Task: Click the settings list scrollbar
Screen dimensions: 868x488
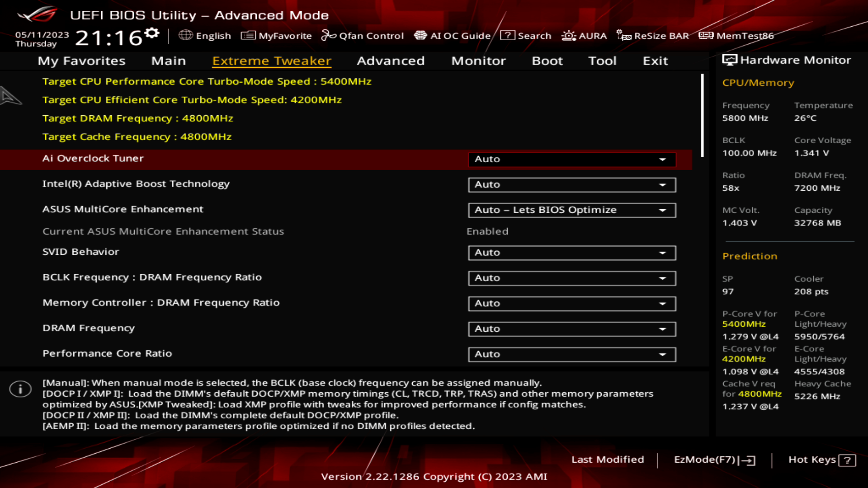Action: (702, 116)
